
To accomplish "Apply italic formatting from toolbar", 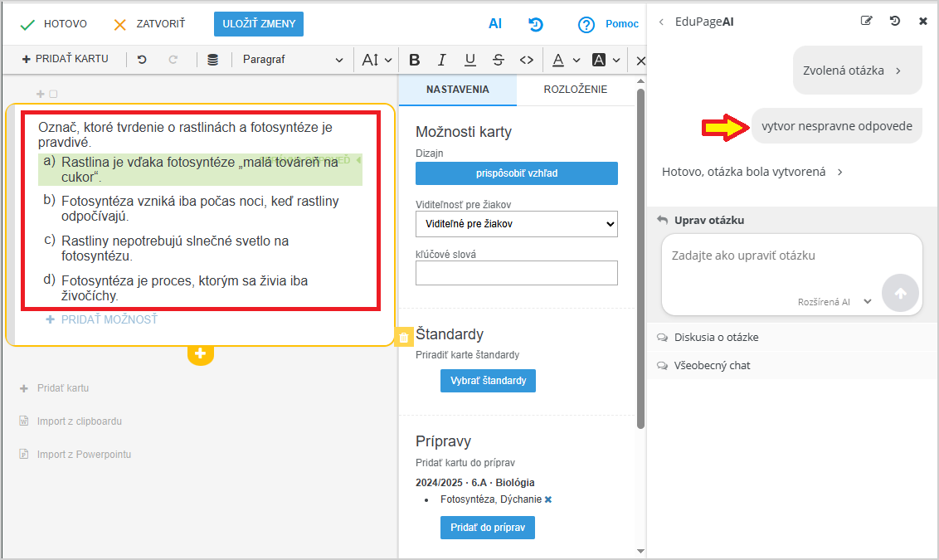I will click(x=442, y=60).
